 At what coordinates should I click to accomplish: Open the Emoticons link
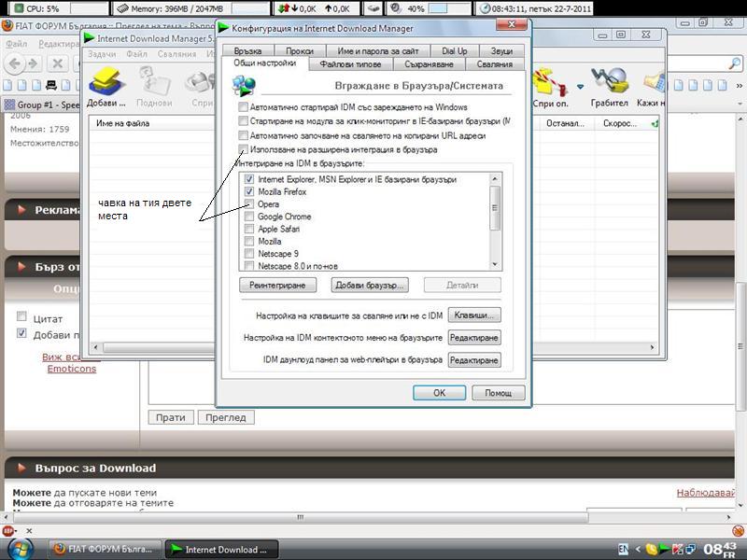point(72,369)
